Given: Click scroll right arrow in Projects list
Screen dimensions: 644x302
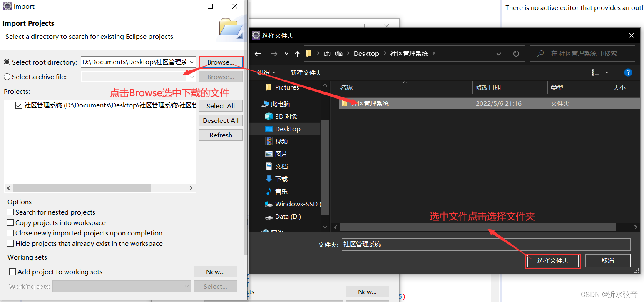Looking at the screenshot, I should pos(191,188).
